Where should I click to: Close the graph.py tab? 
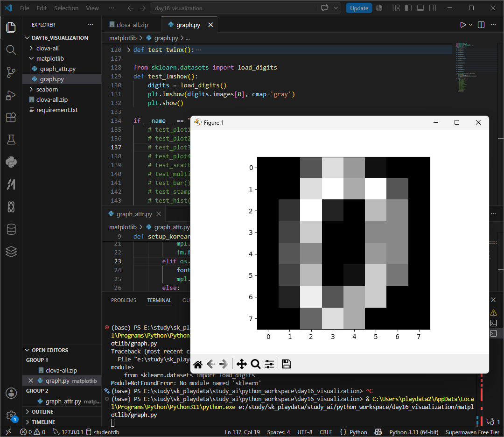[x=210, y=25]
